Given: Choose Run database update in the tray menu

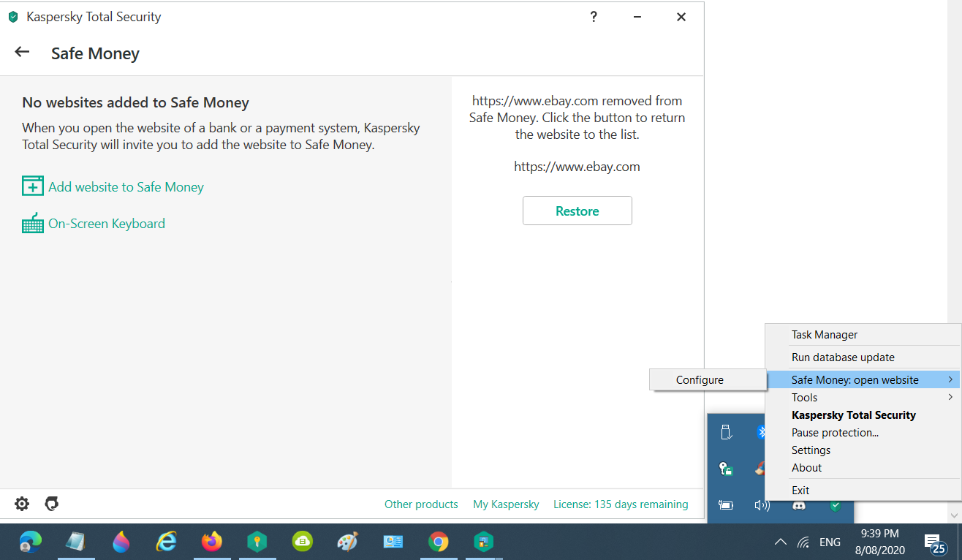Looking at the screenshot, I should click(863, 357).
